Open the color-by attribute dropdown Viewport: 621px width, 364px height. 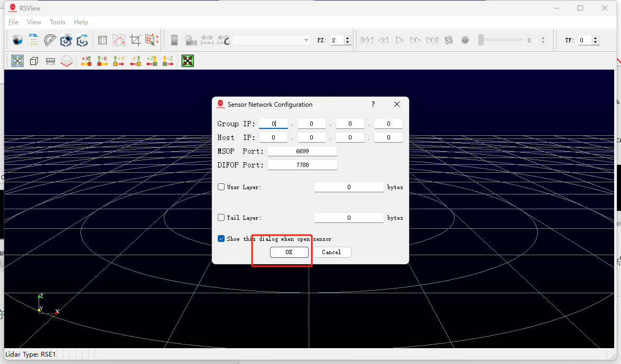click(271, 40)
